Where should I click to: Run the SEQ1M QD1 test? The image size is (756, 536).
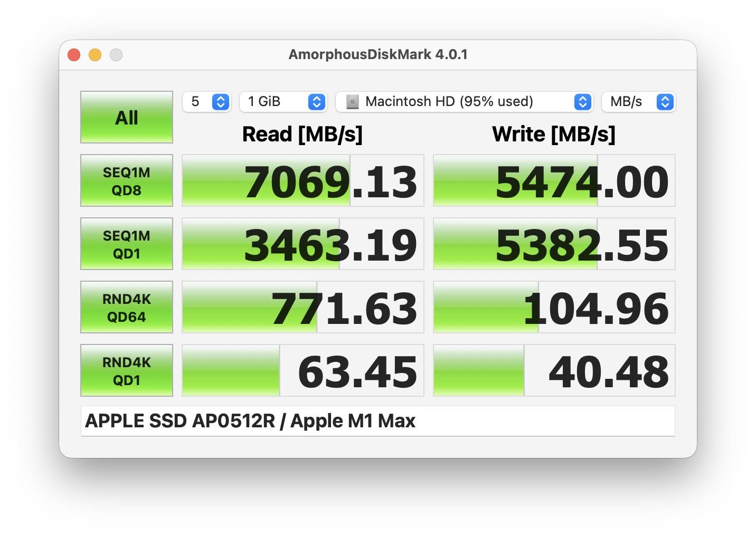tap(126, 244)
